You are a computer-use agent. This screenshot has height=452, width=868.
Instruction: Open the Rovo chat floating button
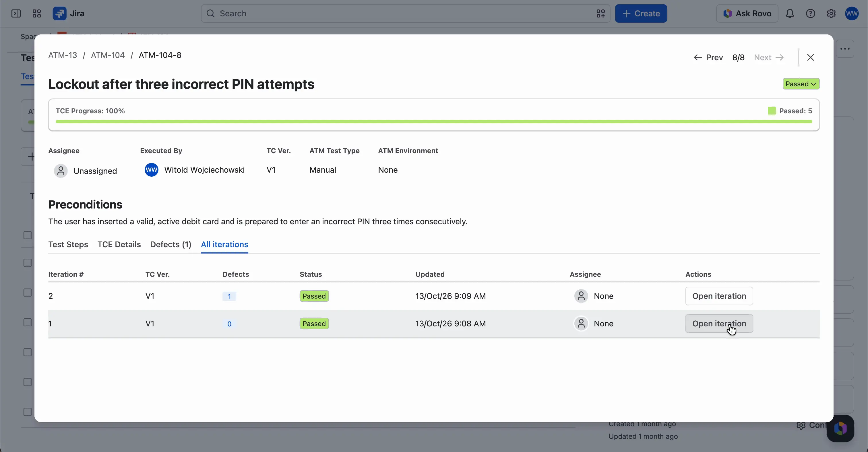(x=840, y=428)
